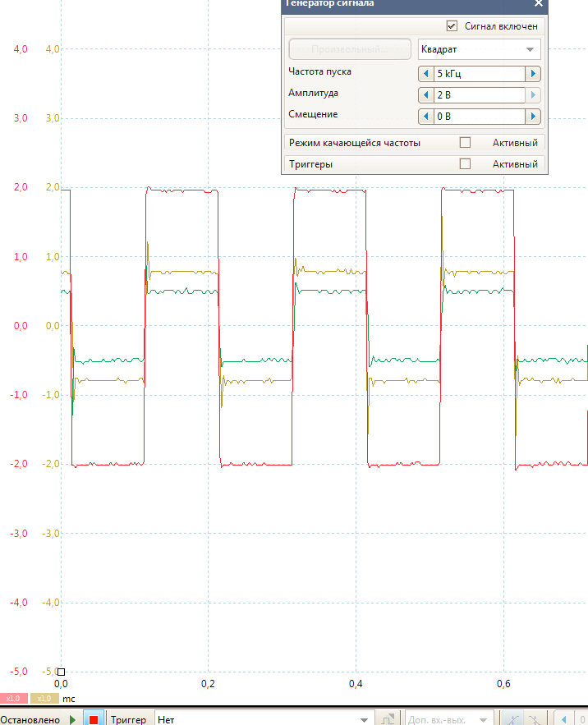Click the red x1.0 channel zoom tag
The width and height of the screenshot is (588, 725).
click(14, 699)
